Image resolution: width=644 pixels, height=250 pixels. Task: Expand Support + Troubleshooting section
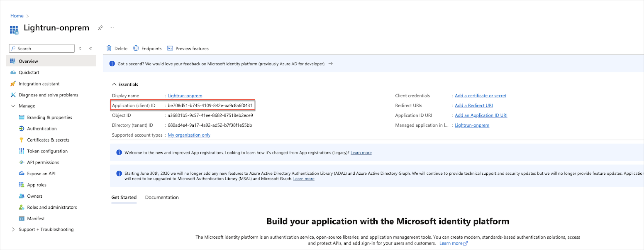point(13,229)
